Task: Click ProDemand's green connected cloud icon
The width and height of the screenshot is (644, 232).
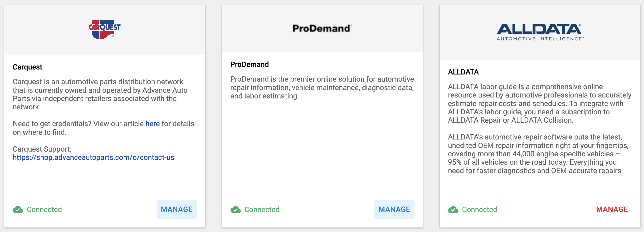Action: pyautogui.click(x=235, y=209)
